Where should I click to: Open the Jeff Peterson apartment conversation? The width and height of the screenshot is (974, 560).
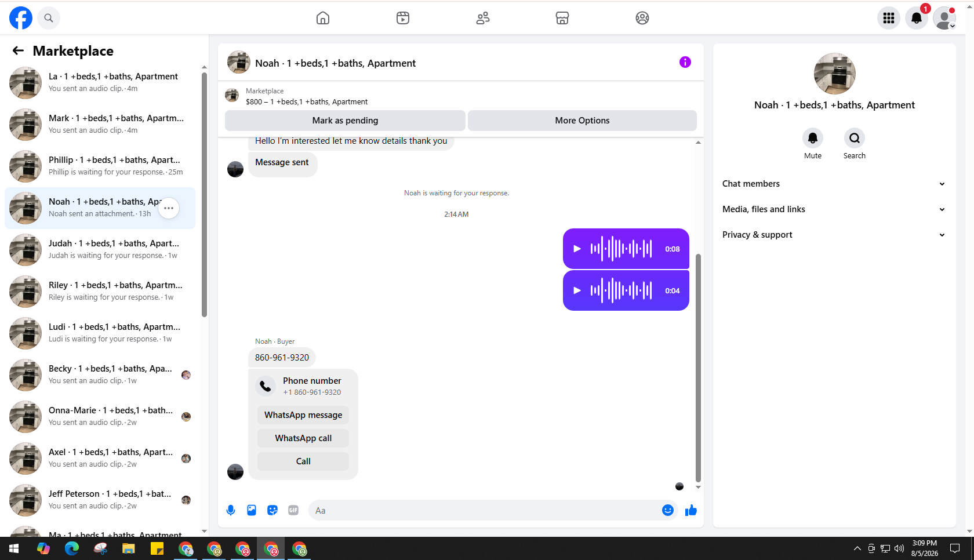pos(100,500)
